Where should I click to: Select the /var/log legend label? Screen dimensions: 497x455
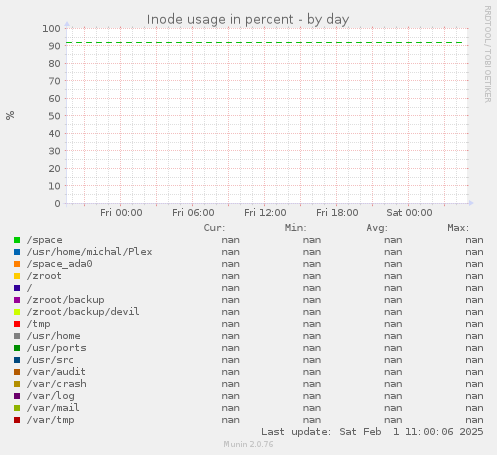50,396
